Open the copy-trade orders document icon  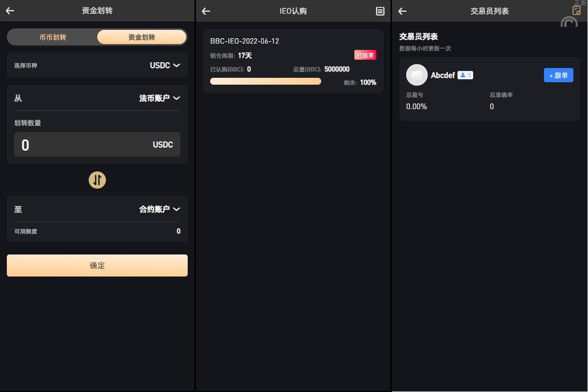(576, 10)
